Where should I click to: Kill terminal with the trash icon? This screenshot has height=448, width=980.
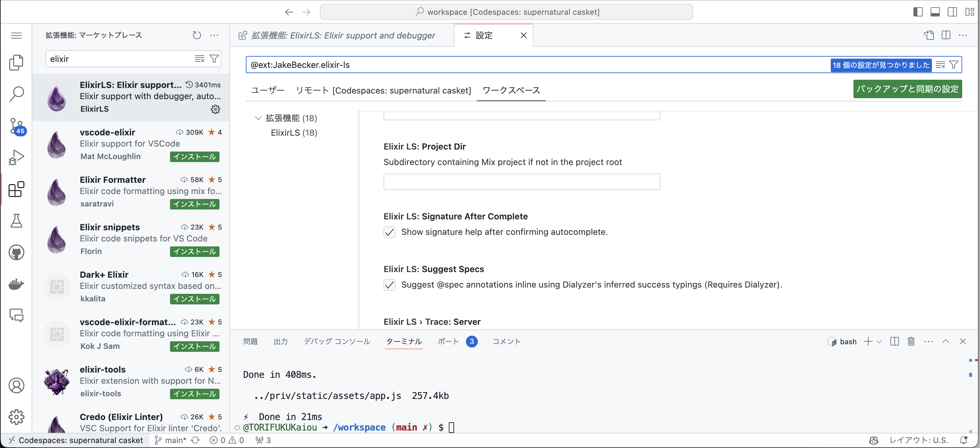[x=911, y=341]
